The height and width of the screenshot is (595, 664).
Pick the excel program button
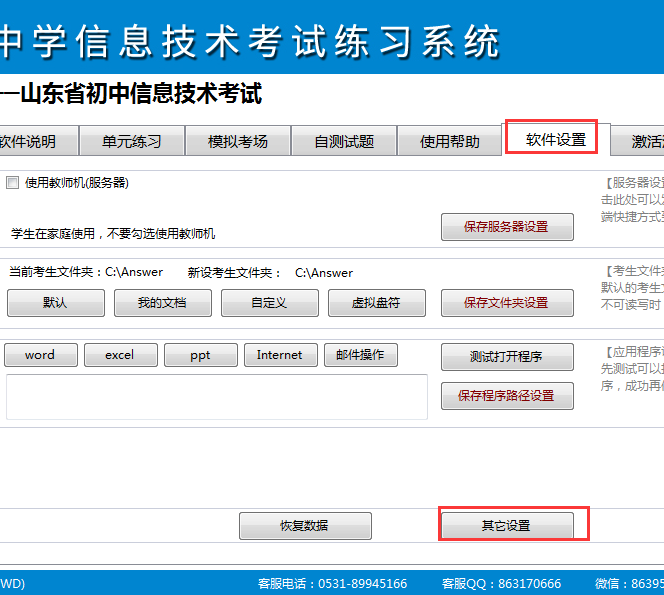pos(120,355)
